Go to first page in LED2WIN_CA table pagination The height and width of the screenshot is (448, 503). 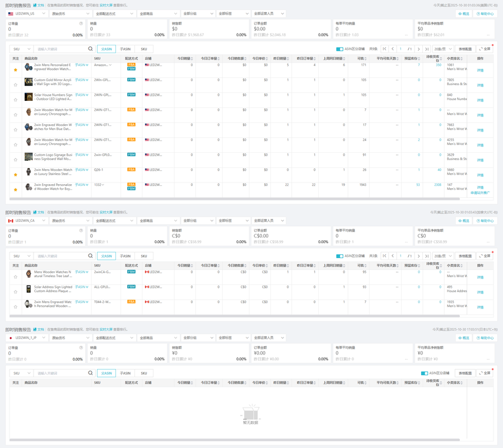pos(384,256)
